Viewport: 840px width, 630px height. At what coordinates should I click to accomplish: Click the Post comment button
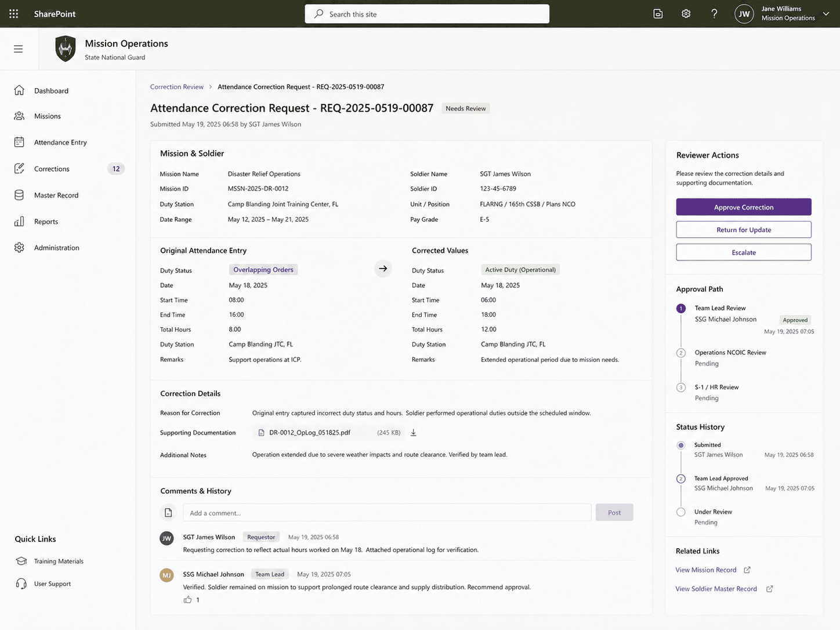[614, 513]
